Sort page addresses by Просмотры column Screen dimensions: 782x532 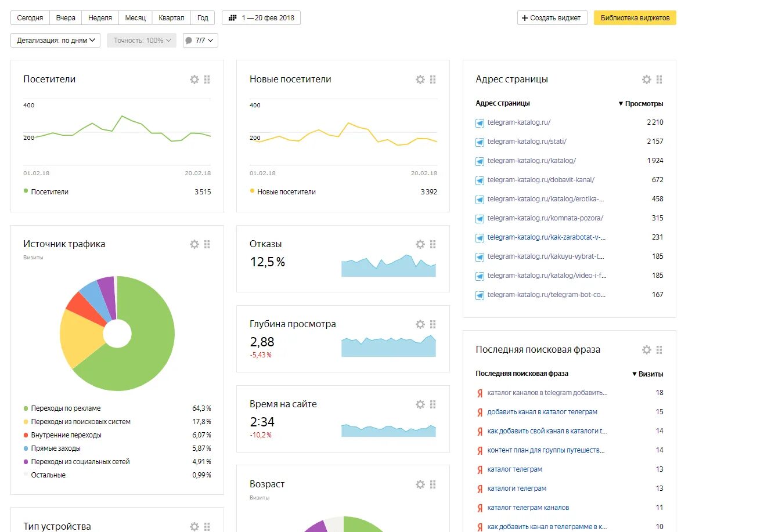[641, 104]
